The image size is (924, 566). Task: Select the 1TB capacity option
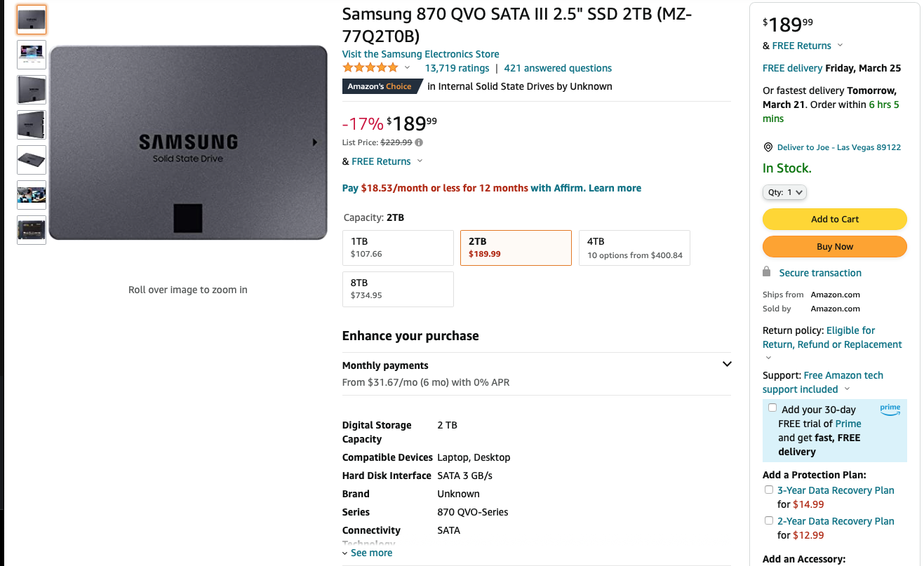point(398,248)
